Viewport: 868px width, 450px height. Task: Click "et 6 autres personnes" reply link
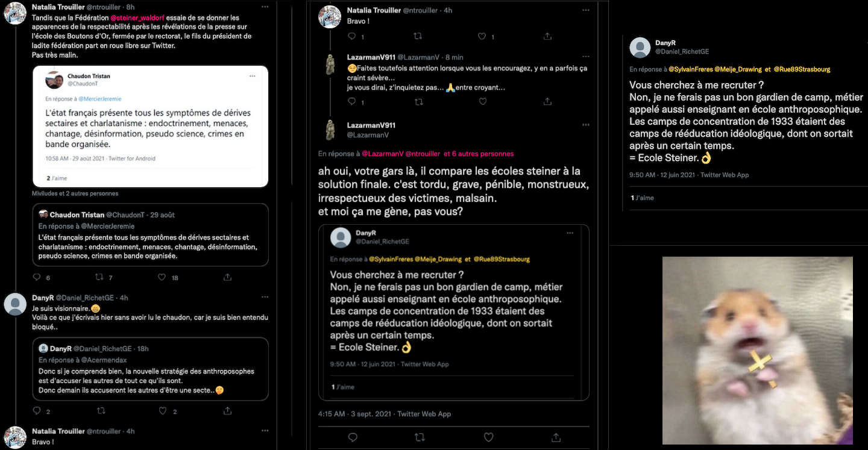(482, 154)
